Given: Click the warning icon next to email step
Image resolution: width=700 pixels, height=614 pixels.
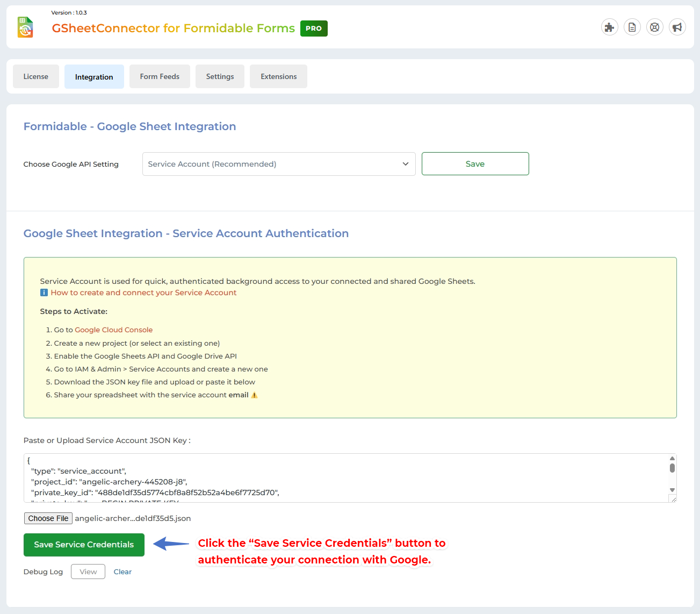Looking at the screenshot, I should 255,395.
